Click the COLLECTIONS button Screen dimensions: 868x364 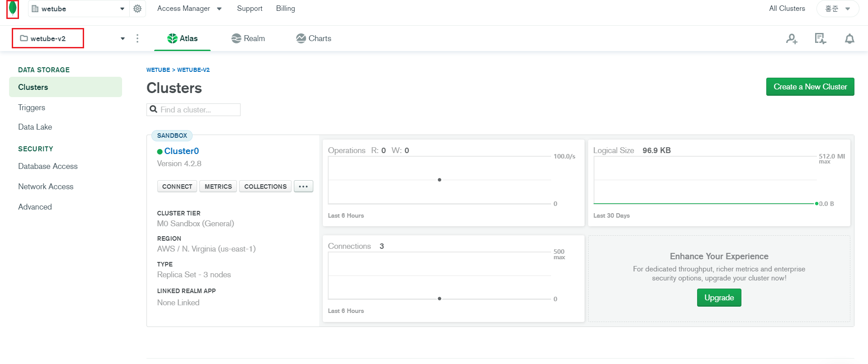click(265, 187)
